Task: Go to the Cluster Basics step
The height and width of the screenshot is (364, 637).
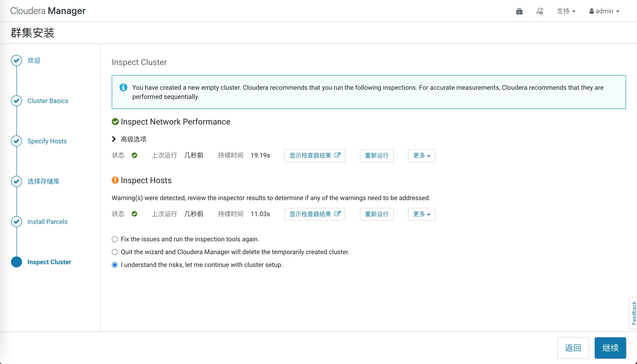Action: (x=48, y=101)
